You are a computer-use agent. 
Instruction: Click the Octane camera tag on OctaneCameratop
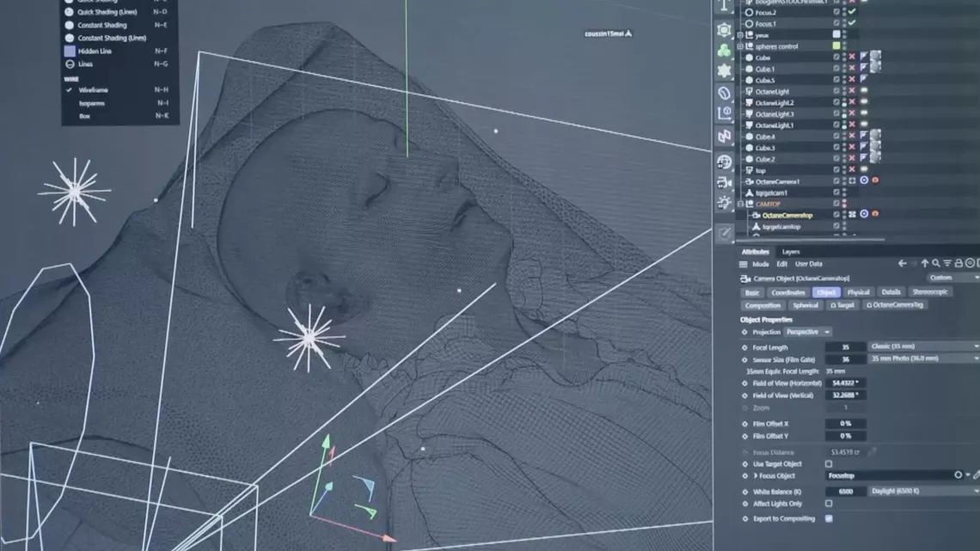click(875, 214)
